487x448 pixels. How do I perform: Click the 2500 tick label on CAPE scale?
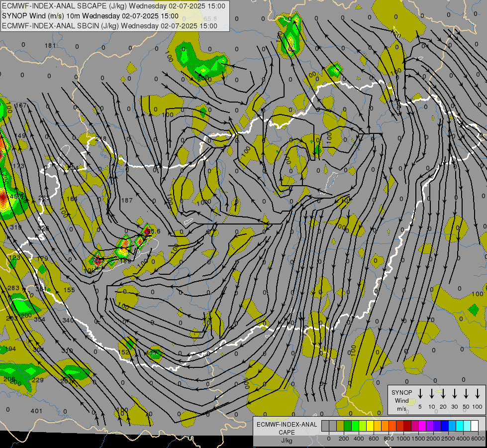point(448,439)
